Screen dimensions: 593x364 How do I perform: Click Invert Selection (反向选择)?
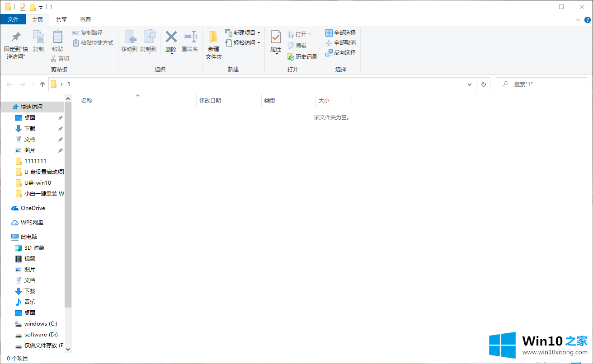tap(341, 53)
